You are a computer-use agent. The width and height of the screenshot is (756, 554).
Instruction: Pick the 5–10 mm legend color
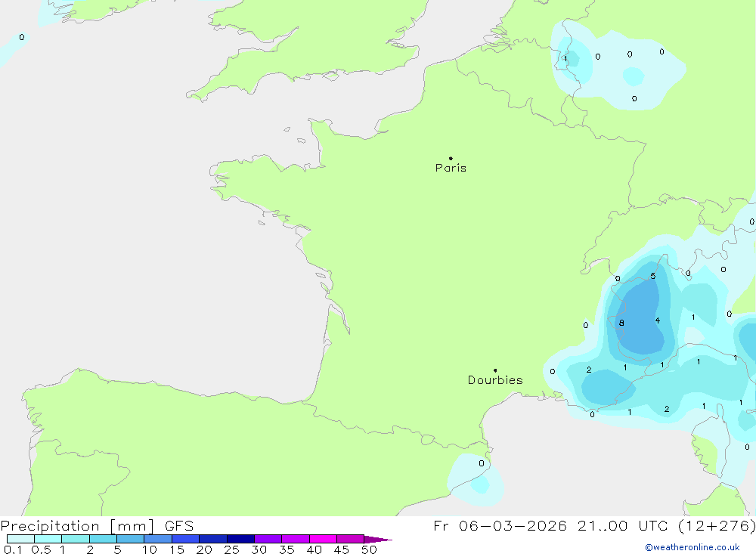131,539
